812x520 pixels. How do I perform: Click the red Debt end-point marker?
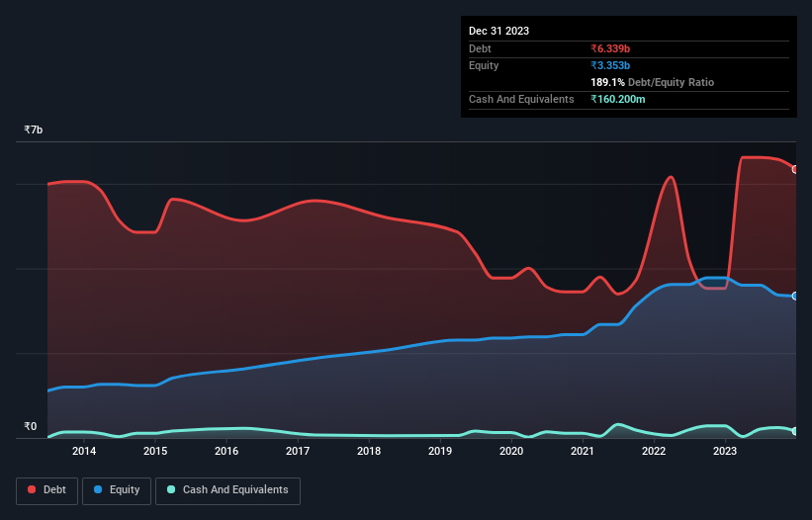795,169
